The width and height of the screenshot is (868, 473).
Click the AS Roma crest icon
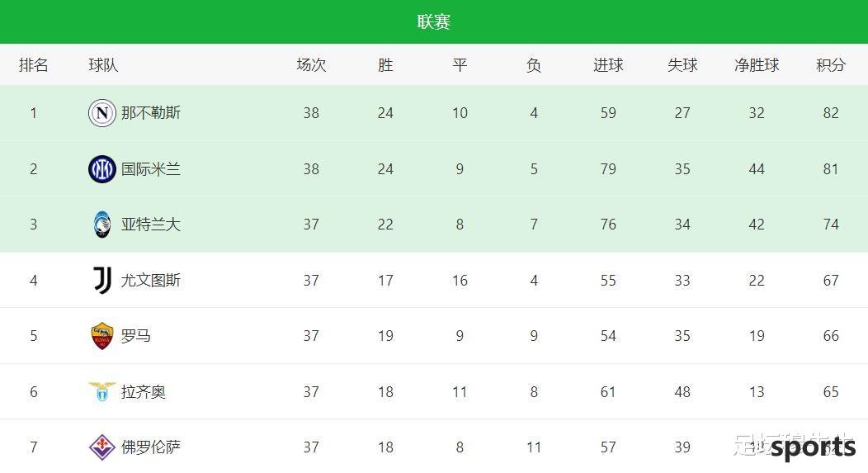click(101, 336)
